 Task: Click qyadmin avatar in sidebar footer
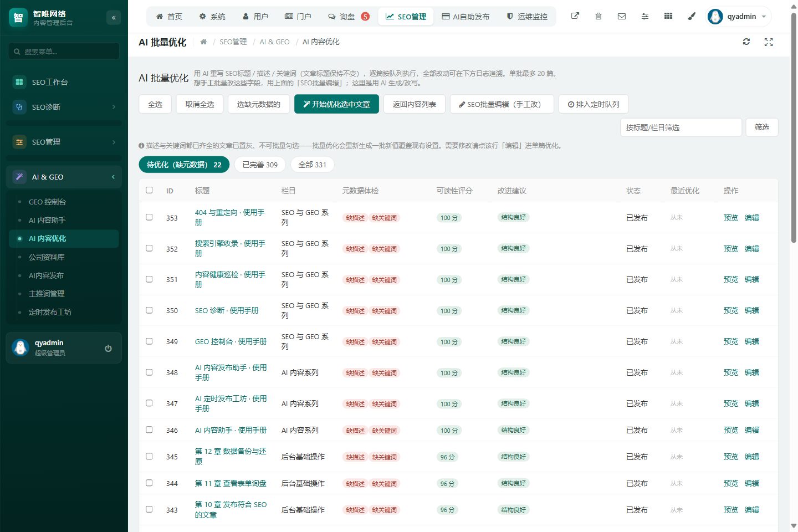pos(21,347)
